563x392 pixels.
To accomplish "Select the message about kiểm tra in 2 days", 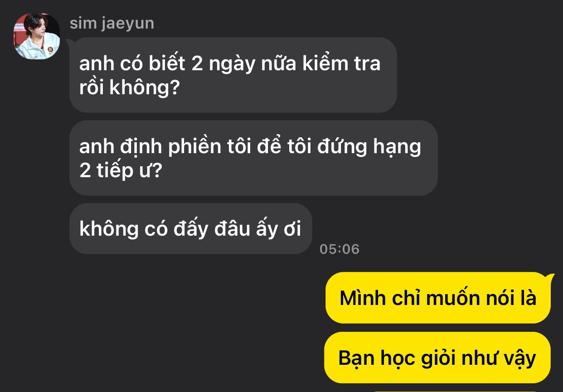I will [233, 75].
